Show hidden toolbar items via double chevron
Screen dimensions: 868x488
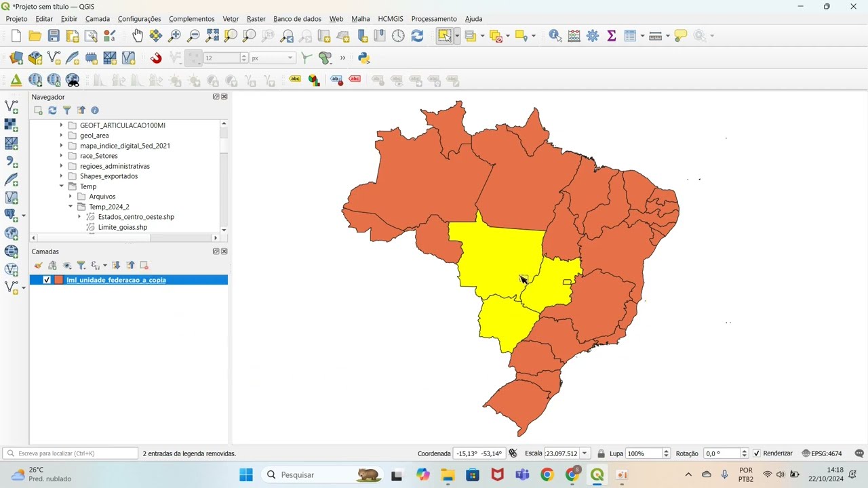(x=342, y=58)
